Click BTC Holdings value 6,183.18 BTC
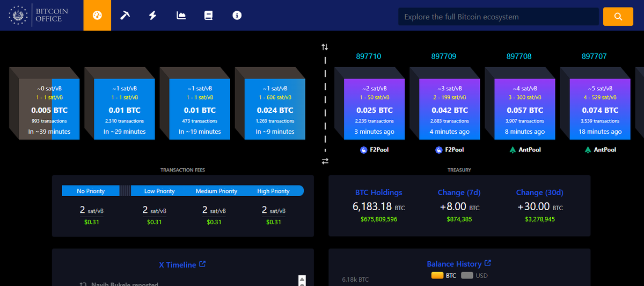The image size is (644, 286). pos(379,206)
